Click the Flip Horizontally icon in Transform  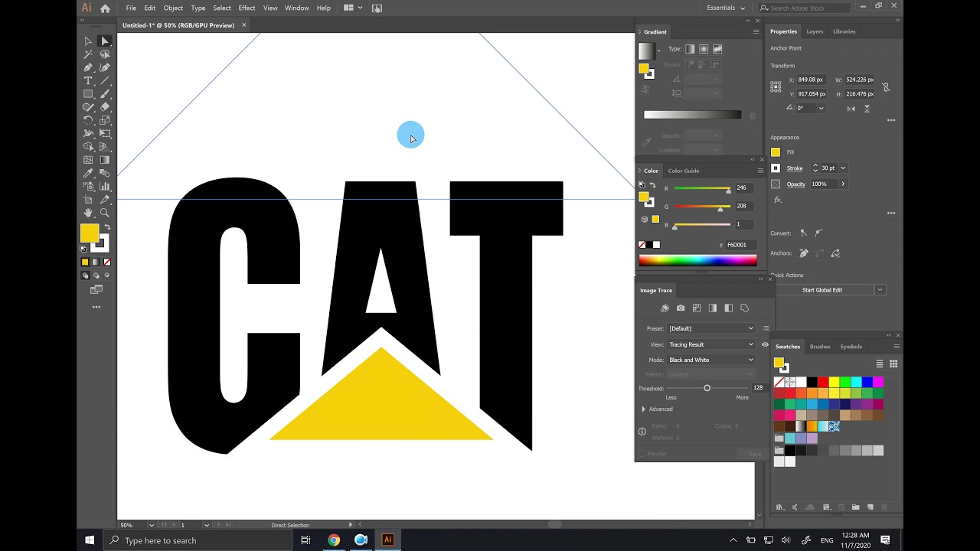[851, 109]
